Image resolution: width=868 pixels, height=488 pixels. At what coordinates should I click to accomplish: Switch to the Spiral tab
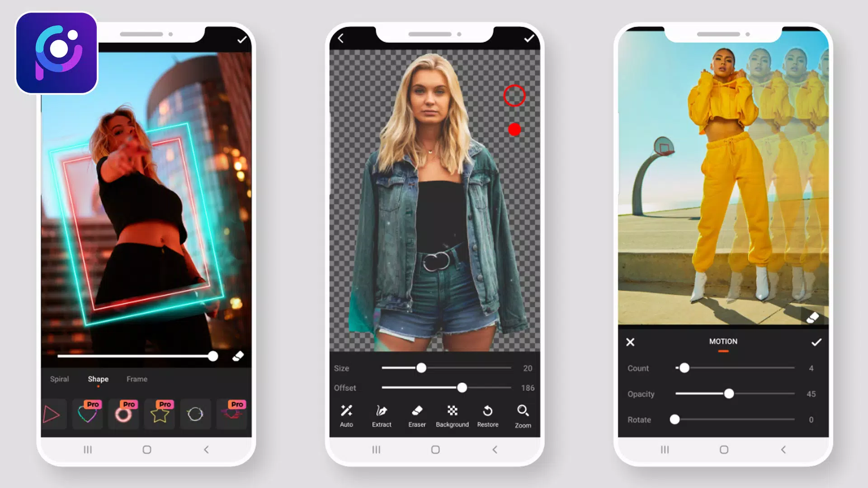click(60, 379)
